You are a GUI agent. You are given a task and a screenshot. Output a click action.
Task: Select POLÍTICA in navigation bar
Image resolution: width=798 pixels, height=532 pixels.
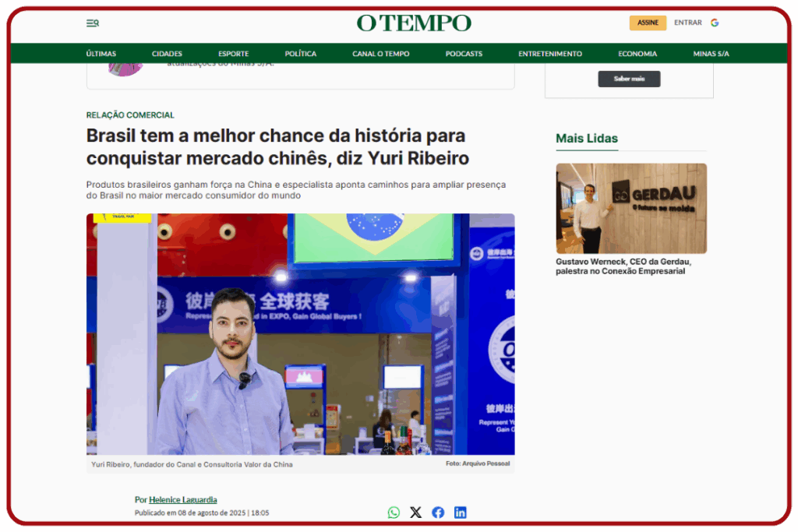[x=300, y=54]
